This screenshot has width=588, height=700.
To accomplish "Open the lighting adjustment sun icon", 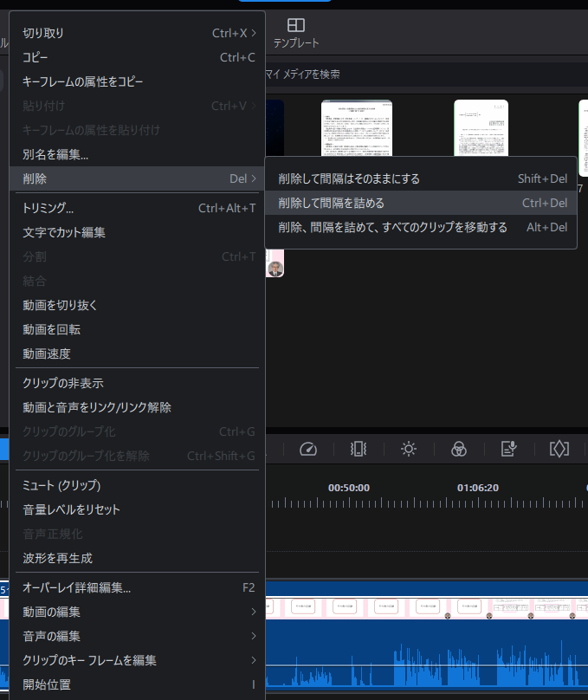I will (x=409, y=449).
